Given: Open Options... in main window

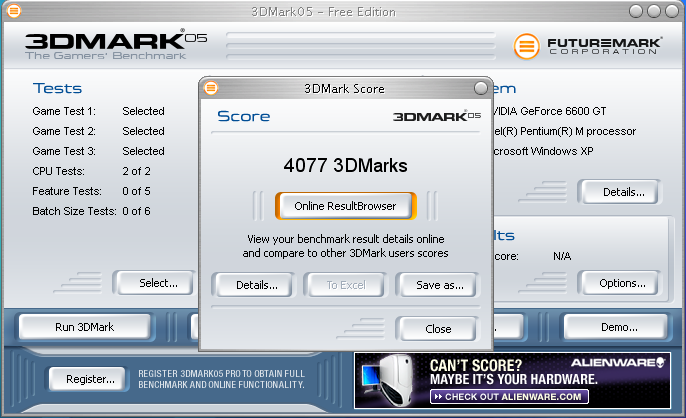Looking at the screenshot, I should (622, 283).
